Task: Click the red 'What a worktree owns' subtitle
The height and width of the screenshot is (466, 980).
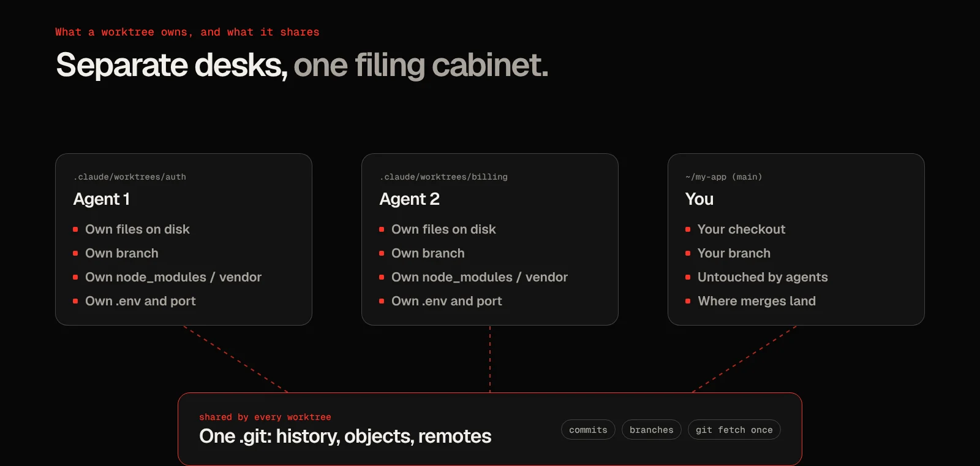Action: (x=187, y=32)
